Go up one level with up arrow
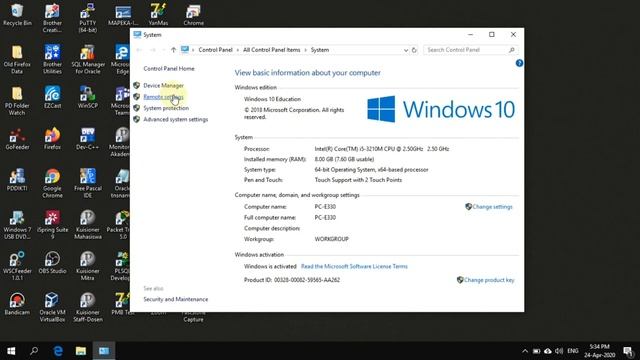640x360 pixels. coord(173,50)
